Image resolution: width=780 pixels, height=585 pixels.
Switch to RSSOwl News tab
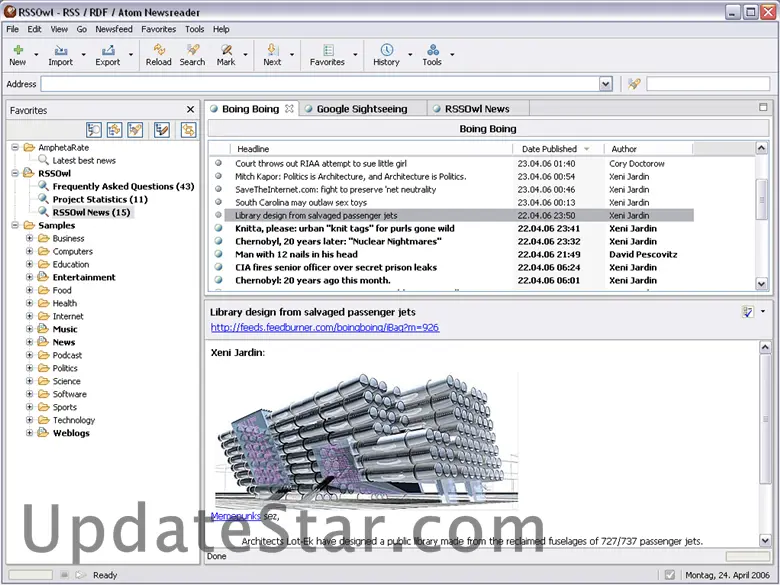click(x=477, y=108)
